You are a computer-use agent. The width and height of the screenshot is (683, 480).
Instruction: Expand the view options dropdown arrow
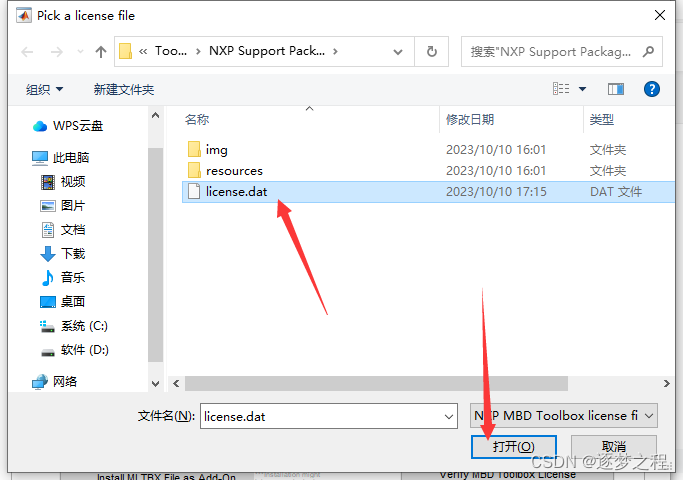[x=582, y=89]
